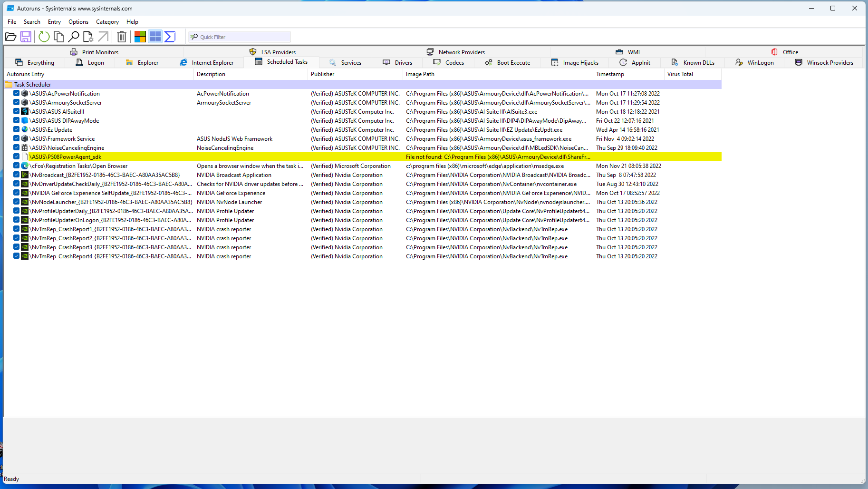Image resolution: width=868 pixels, height=489 pixels.
Task: Click the document properties toolbar icon
Action: pyautogui.click(x=88, y=37)
